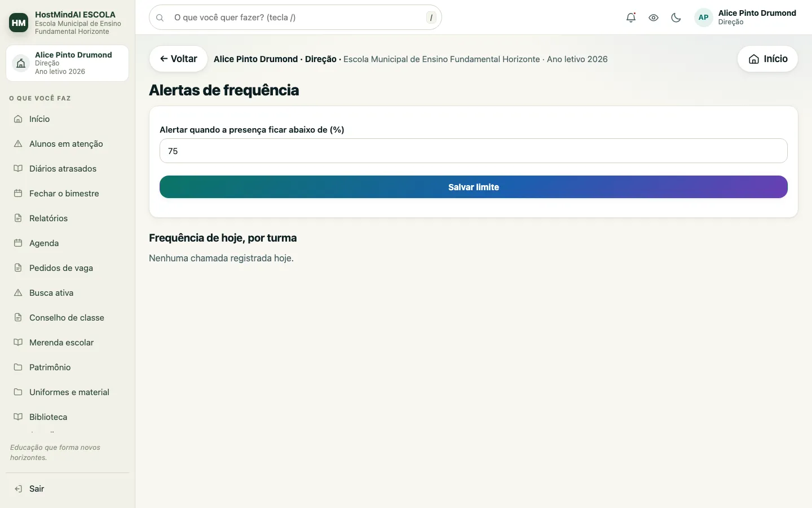
Task: Save threshold with Salvar limite
Action: click(474, 187)
